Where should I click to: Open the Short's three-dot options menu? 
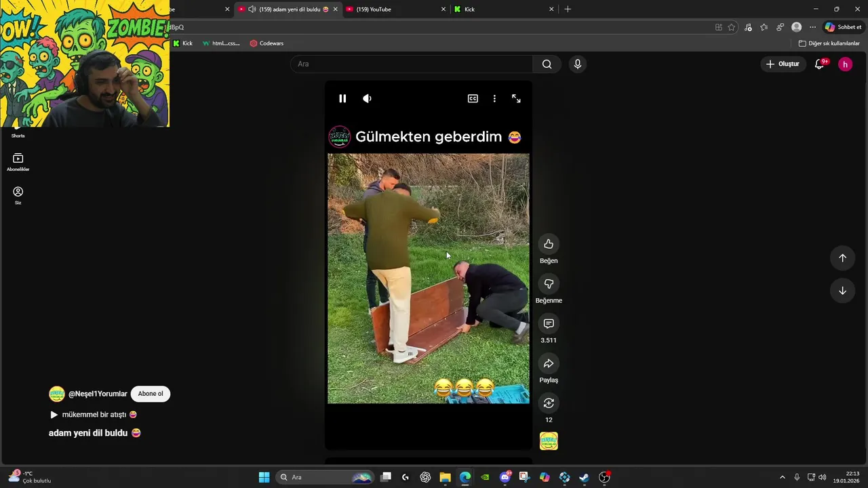point(494,98)
